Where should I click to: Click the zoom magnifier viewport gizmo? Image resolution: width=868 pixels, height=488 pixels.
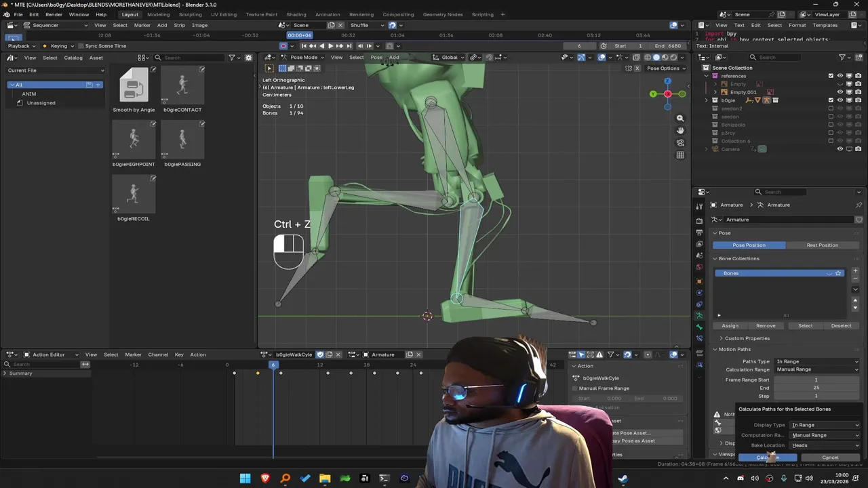[x=680, y=118]
